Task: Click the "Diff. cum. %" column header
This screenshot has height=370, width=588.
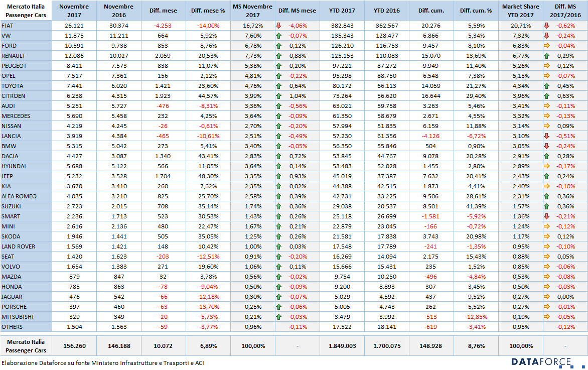Action: coord(476,11)
